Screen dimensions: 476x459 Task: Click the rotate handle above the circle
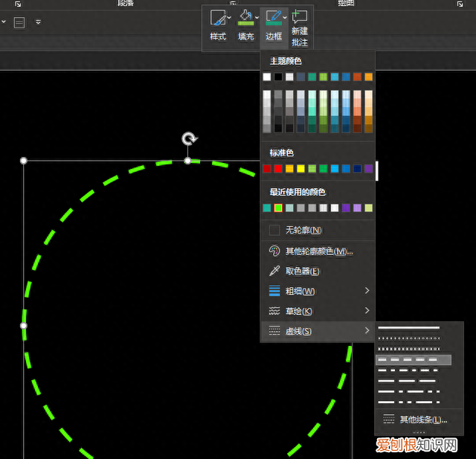tap(190, 139)
